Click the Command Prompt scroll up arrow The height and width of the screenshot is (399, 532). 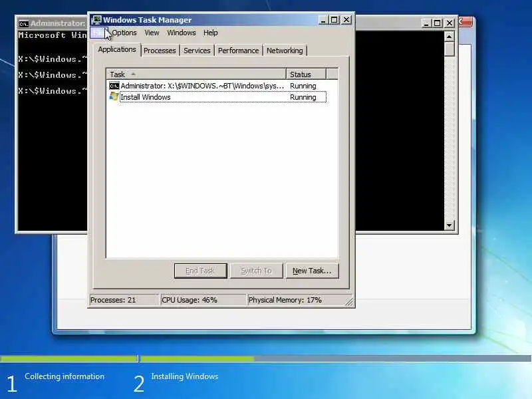tap(450, 37)
